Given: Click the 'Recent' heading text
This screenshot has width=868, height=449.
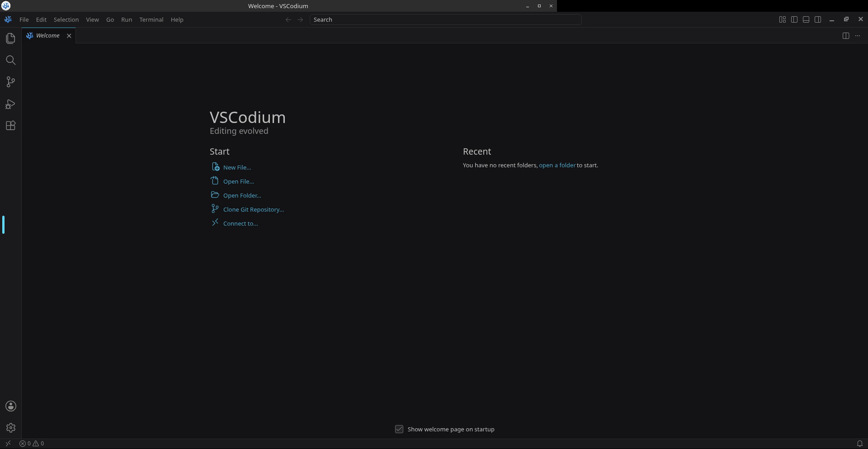Looking at the screenshot, I should (x=477, y=152).
